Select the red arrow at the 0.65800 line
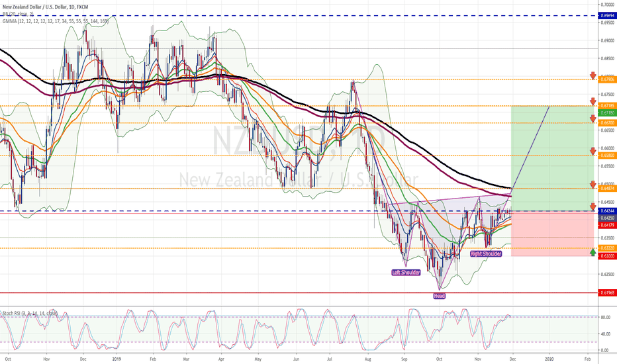617x364 pixels. pyautogui.click(x=593, y=152)
